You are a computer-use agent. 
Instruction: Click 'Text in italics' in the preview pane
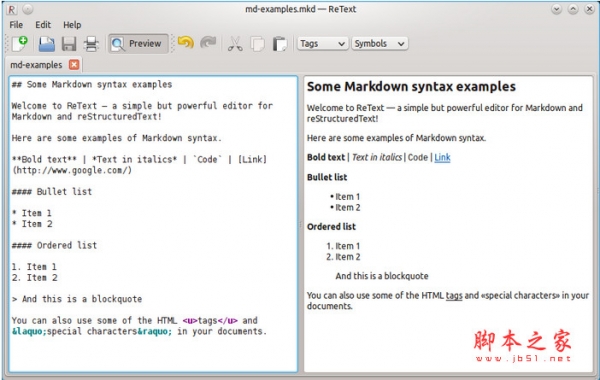coord(377,157)
